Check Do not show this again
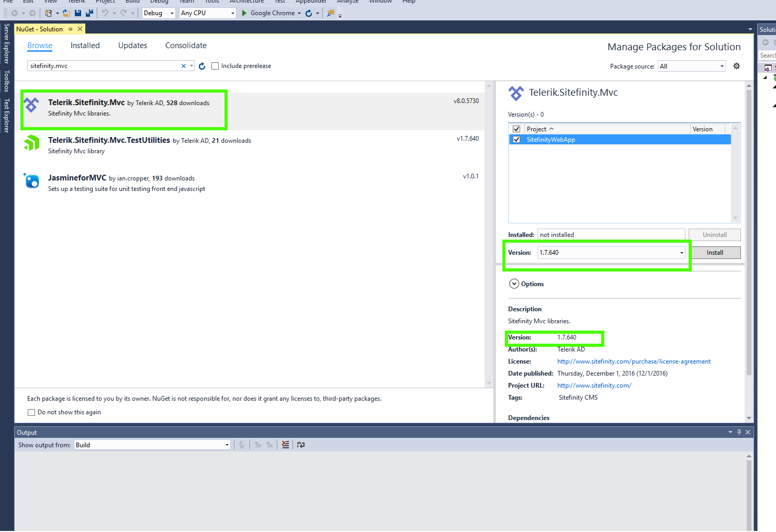The width and height of the screenshot is (776, 532). pyautogui.click(x=31, y=412)
